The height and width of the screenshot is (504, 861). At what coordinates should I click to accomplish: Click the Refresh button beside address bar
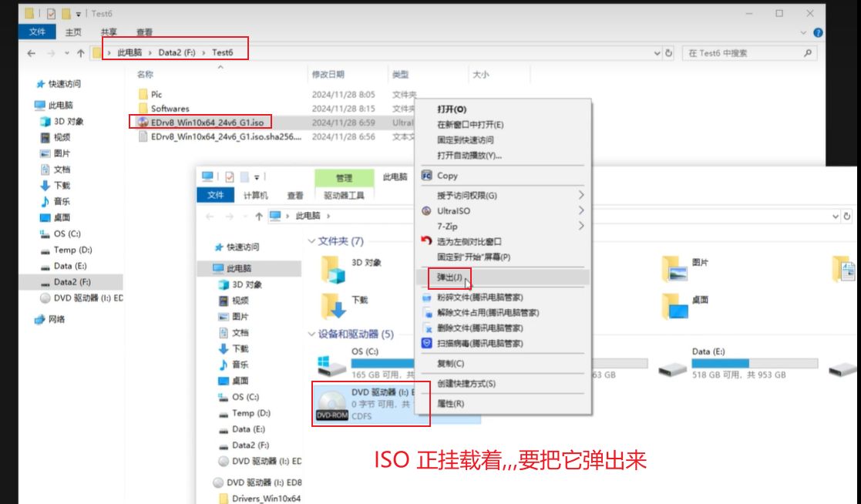[x=668, y=53]
